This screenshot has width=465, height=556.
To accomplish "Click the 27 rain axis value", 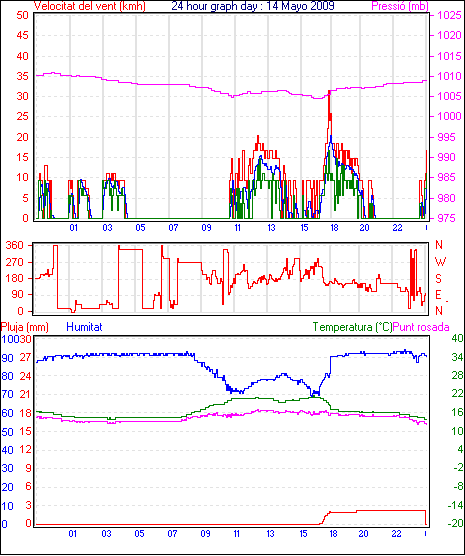I will click(26, 357).
